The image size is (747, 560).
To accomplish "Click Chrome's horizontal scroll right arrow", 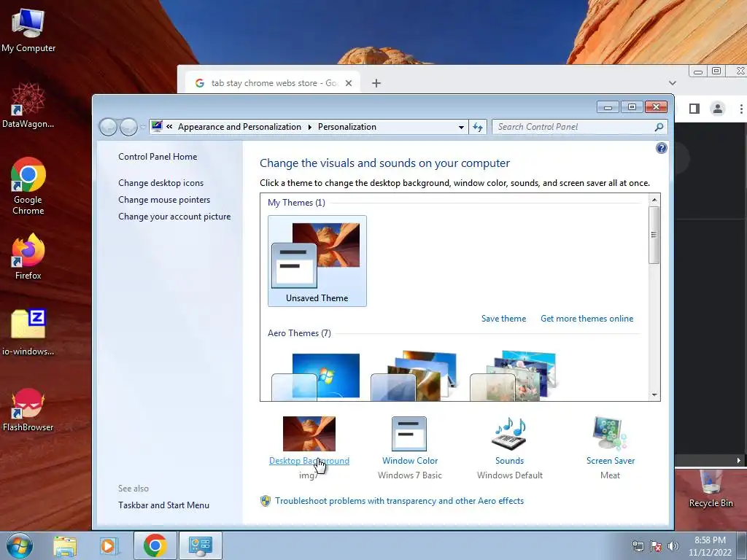I will tap(738, 461).
